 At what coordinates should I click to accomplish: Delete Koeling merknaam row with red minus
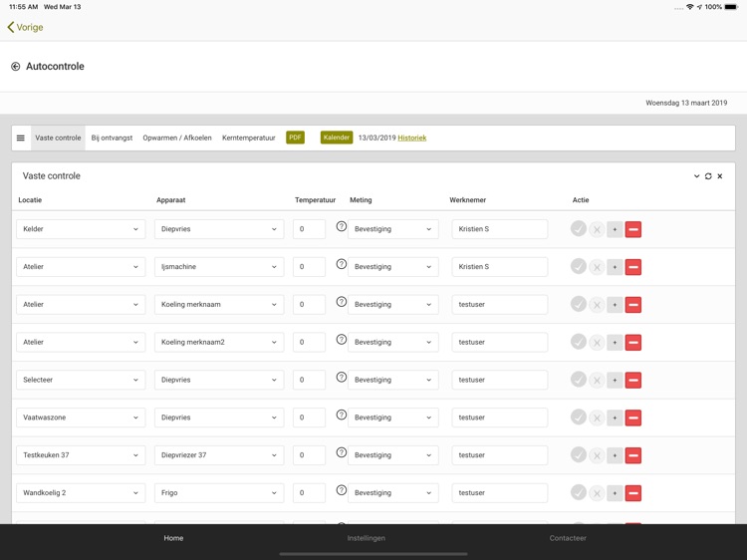click(633, 305)
